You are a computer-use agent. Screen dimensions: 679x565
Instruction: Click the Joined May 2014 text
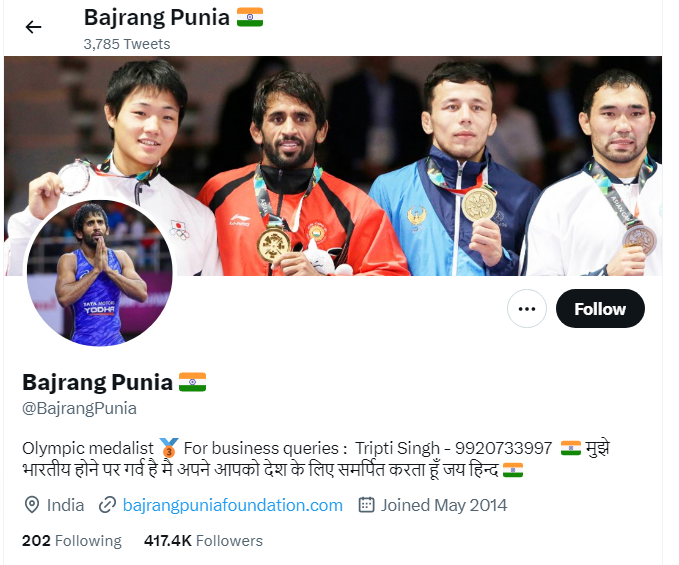click(x=444, y=505)
